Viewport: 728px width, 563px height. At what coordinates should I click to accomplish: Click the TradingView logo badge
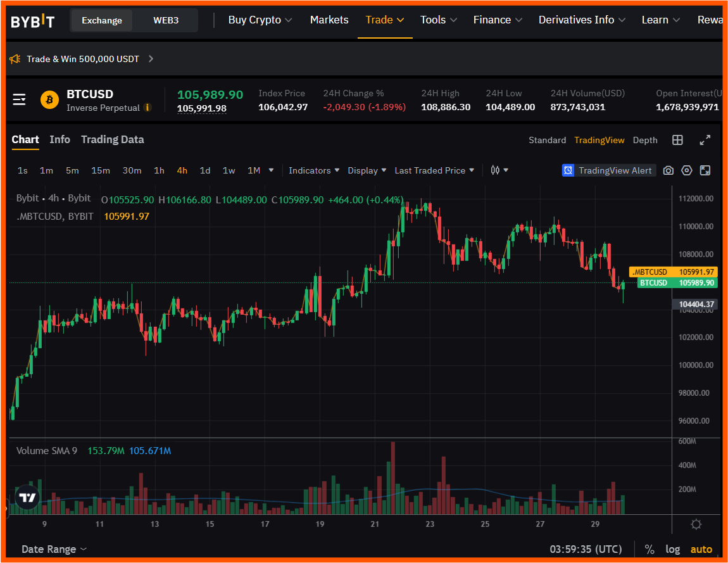[27, 498]
